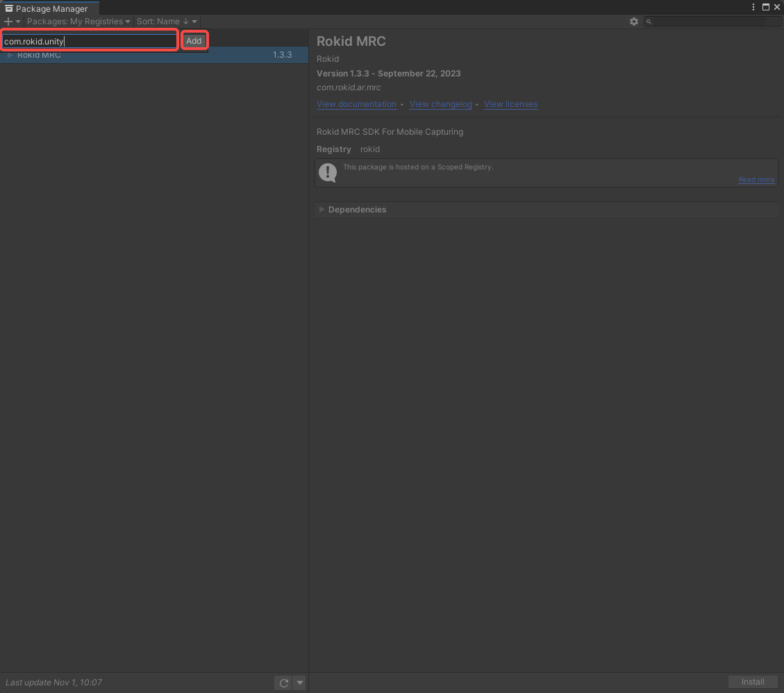Image resolution: width=784 pixels, height=693 pixels.
Task: Select the Package Manager tab
Action: [x=49, y=8]
